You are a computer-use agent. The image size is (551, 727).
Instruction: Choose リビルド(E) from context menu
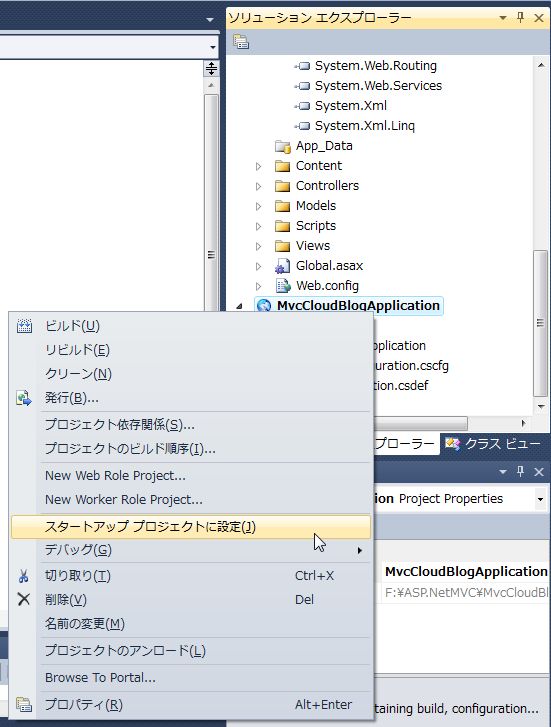tap(191, 350)
